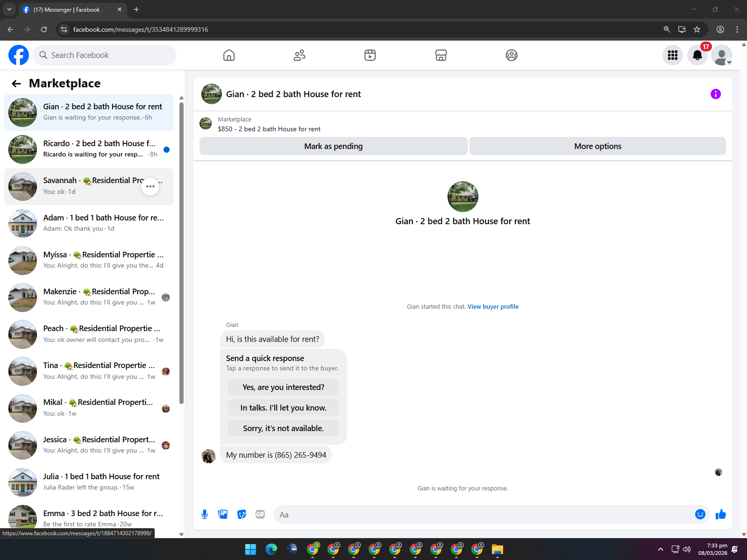Image resolution: width=747 pixels, height=560 pixels.
Task: Show hidden system tray icons
Action: (661, 549)
